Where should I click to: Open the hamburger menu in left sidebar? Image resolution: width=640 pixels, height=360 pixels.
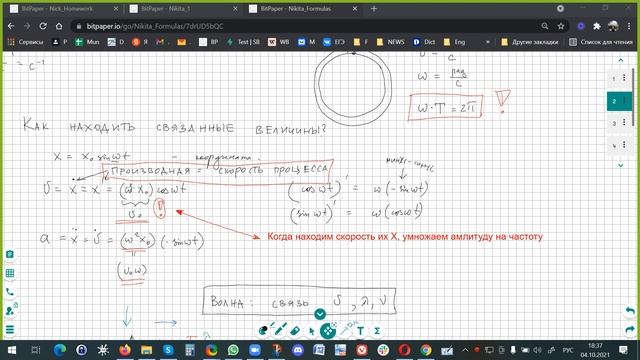tap(10, 330)
